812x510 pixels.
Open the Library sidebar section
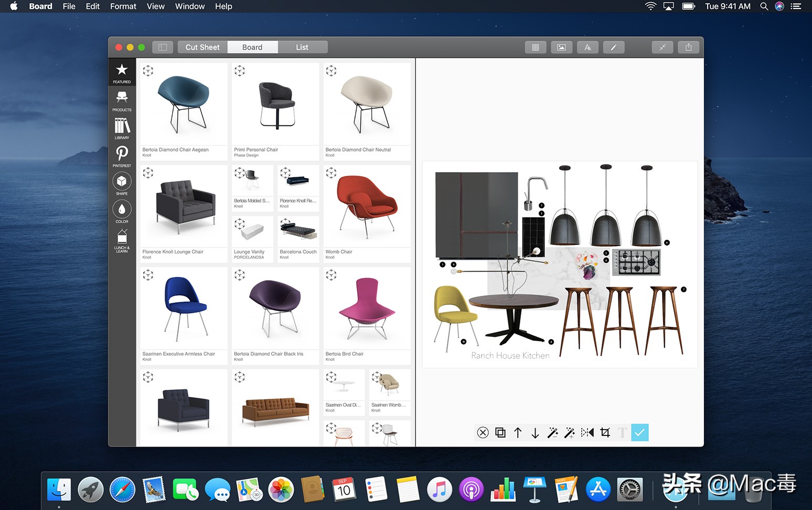point(122,129)
